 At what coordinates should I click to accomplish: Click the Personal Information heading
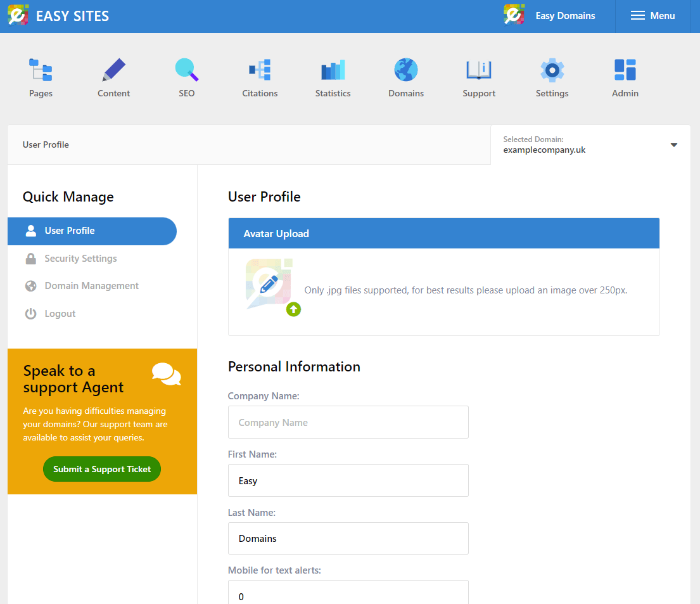[x=294, y=367]
